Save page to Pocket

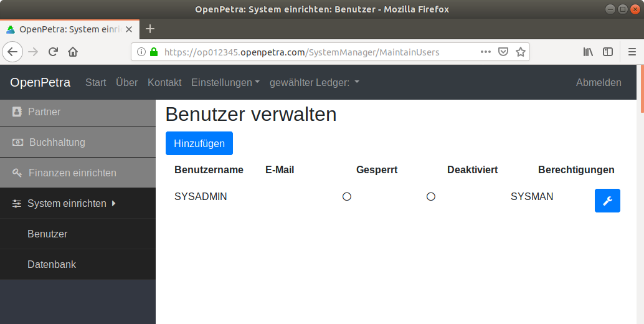503,52
